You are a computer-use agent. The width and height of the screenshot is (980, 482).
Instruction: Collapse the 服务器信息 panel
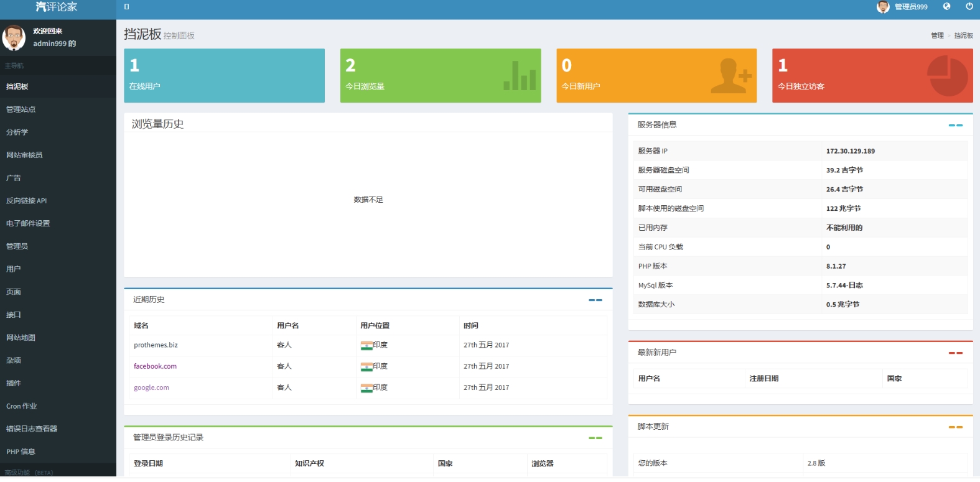pyautogui.click(x=955, y=126)
